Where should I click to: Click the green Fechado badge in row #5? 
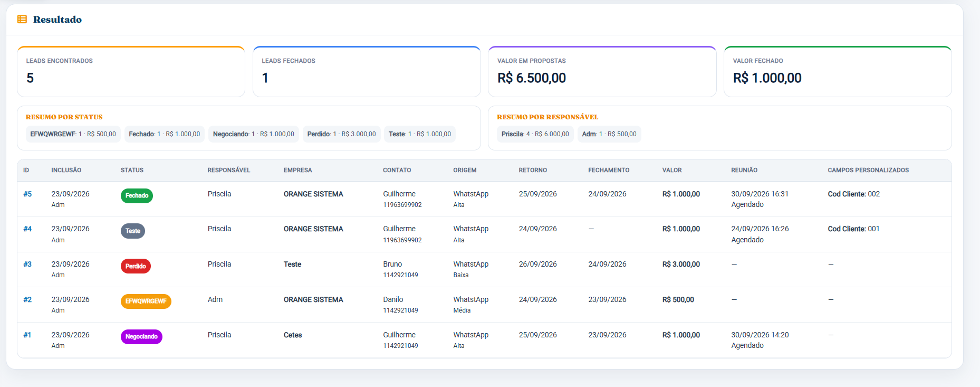pyautogui.click(x=137, y=196)
